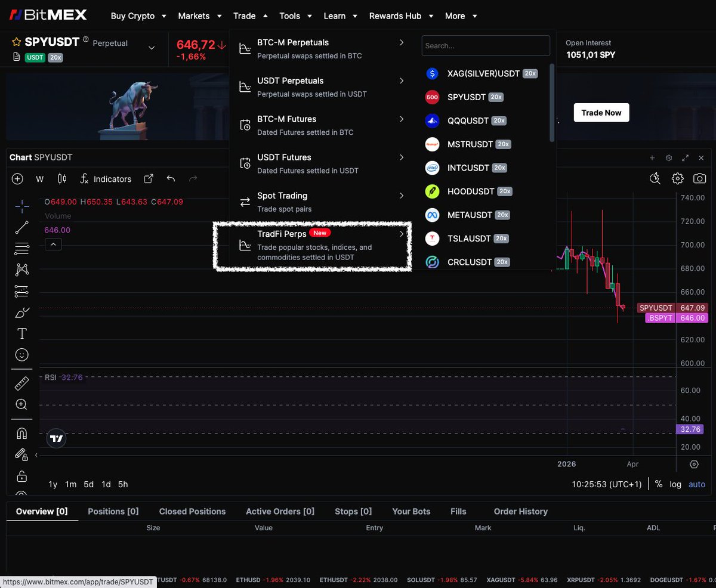This screenshot has height=588, width=716.
Task: Select the Text annotation tool
Action: point(22,333)
